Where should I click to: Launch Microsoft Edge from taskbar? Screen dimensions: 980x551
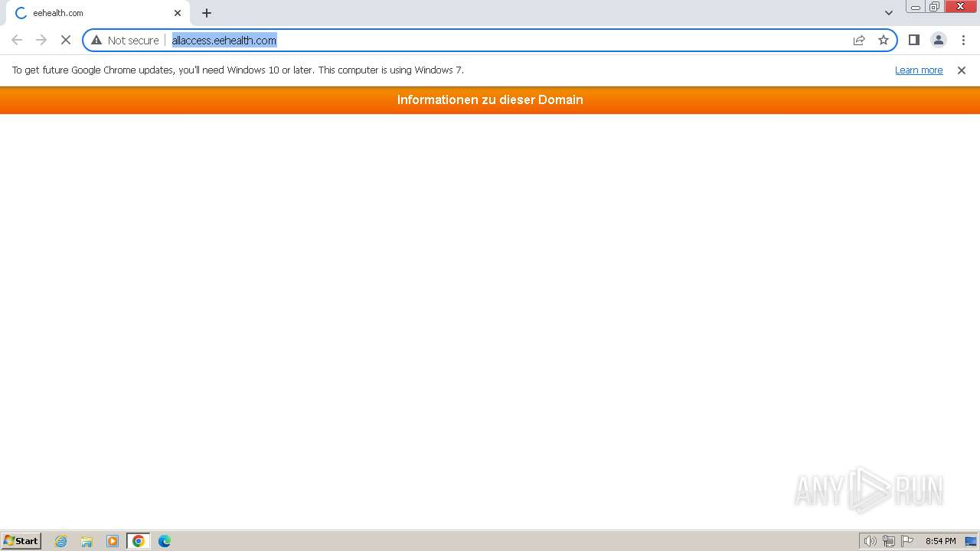click(165, 541)
